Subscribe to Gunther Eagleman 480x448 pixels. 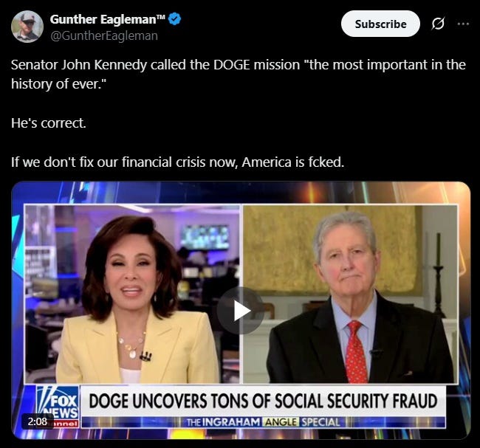[380, 24]
